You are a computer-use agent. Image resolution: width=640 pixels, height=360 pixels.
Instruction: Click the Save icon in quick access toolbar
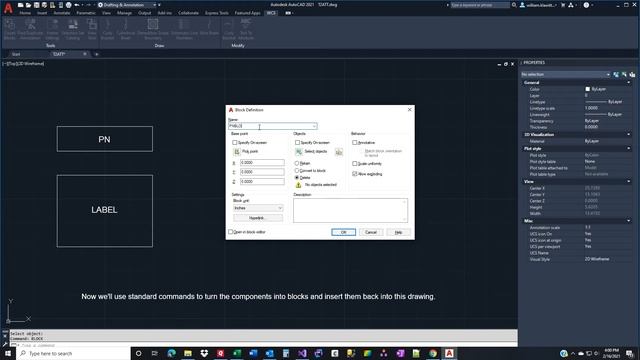click(36, 5)
